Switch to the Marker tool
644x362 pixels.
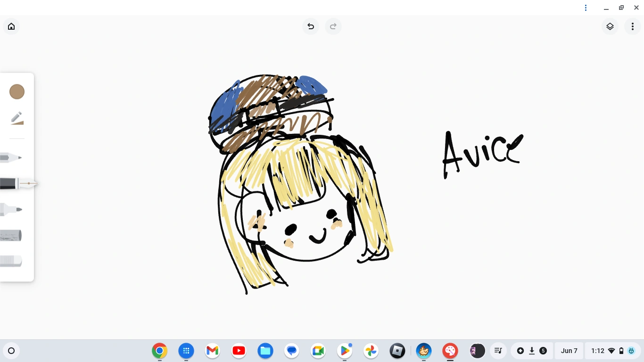(10, 210)
